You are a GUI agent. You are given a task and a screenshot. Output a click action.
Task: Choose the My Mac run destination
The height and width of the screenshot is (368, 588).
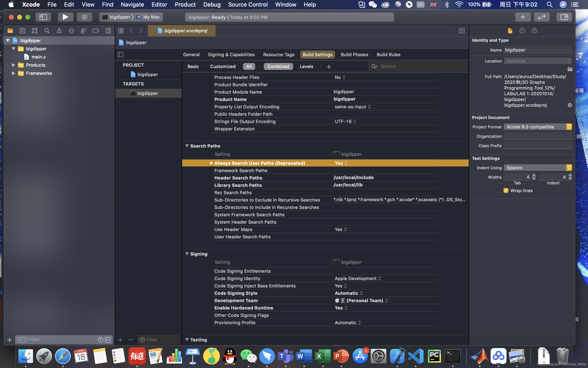(x=149, y=17)
